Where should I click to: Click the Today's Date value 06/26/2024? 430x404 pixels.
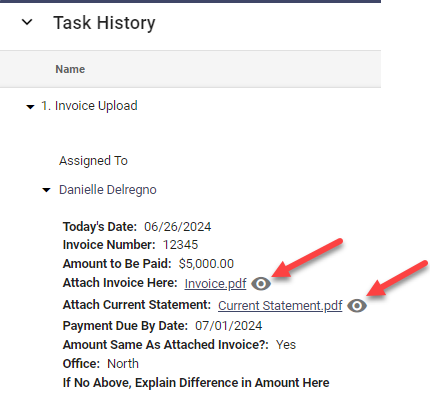coord(177,227)
